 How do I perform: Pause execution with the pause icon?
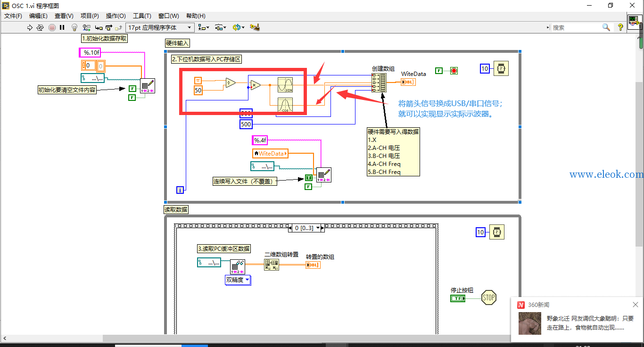(x=62, y=28)
